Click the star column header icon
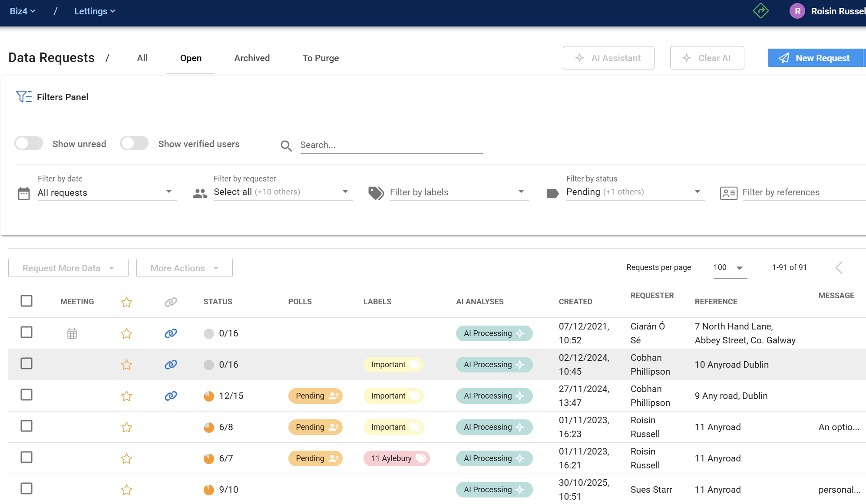The height and width of the screenshot is (504, 866). (x=126, y=302)
